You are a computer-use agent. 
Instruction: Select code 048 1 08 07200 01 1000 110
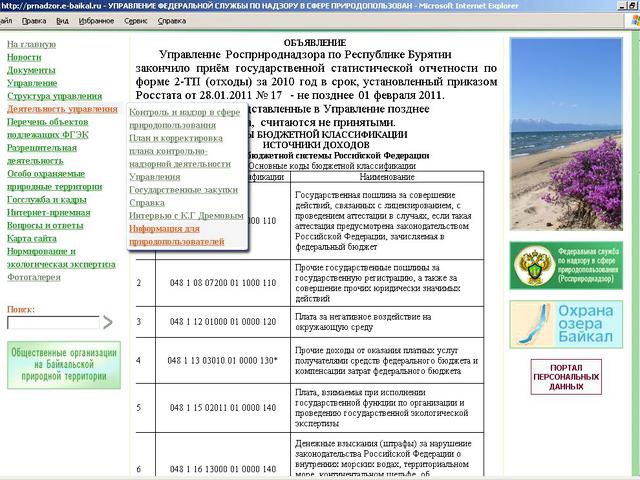pos(223,283)
